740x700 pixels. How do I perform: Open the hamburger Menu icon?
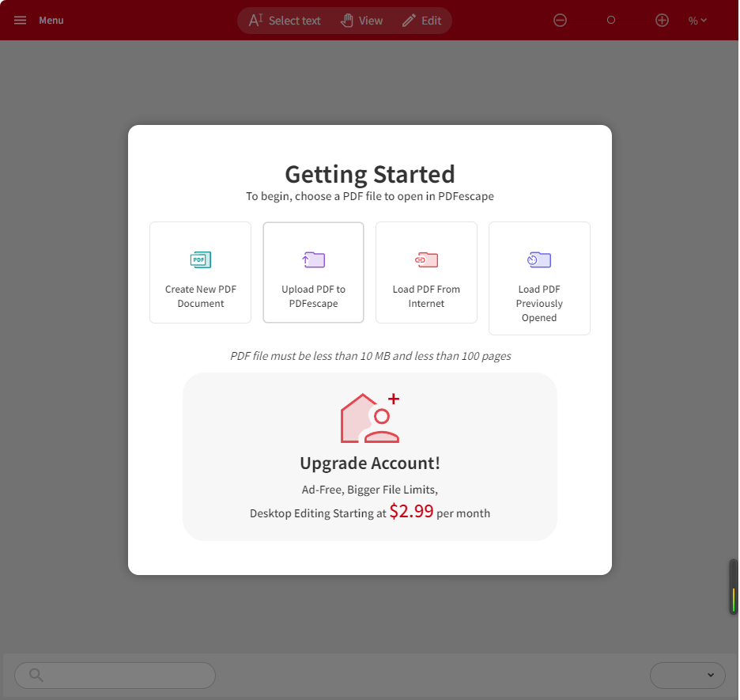click(x=20, y=21)
